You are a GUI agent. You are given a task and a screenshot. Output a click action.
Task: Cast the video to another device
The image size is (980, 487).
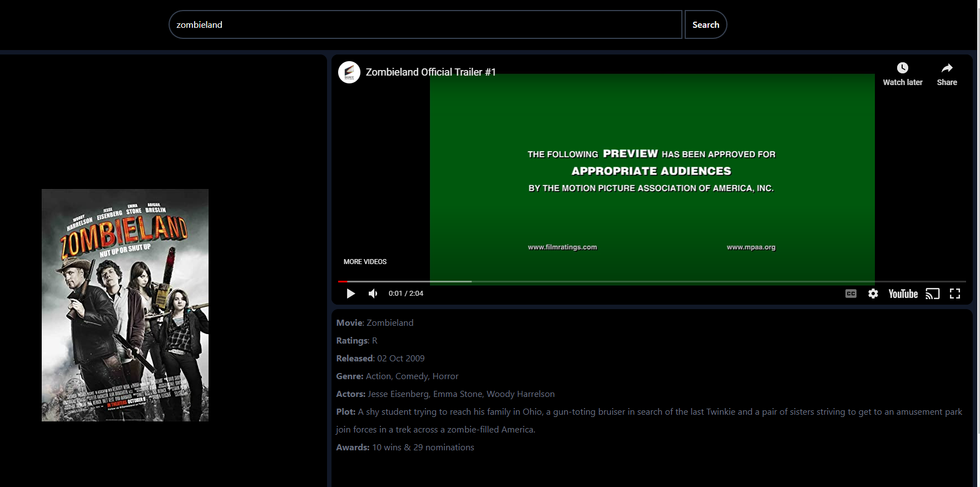[x=932, y=294]
